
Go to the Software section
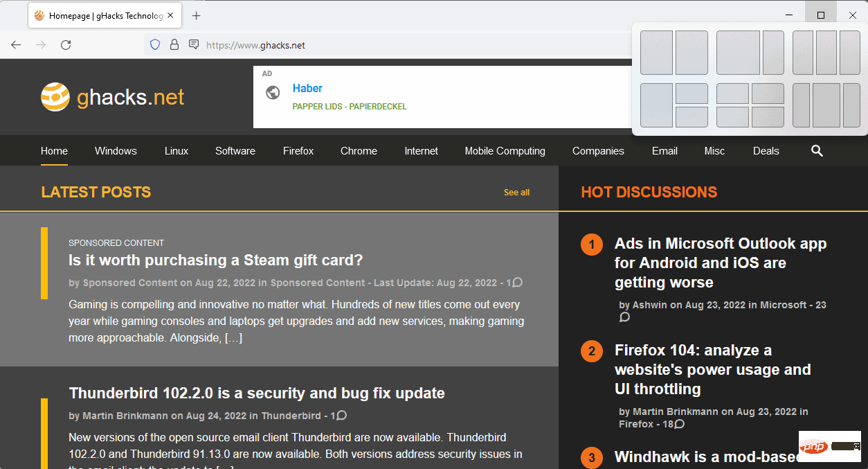235,150
